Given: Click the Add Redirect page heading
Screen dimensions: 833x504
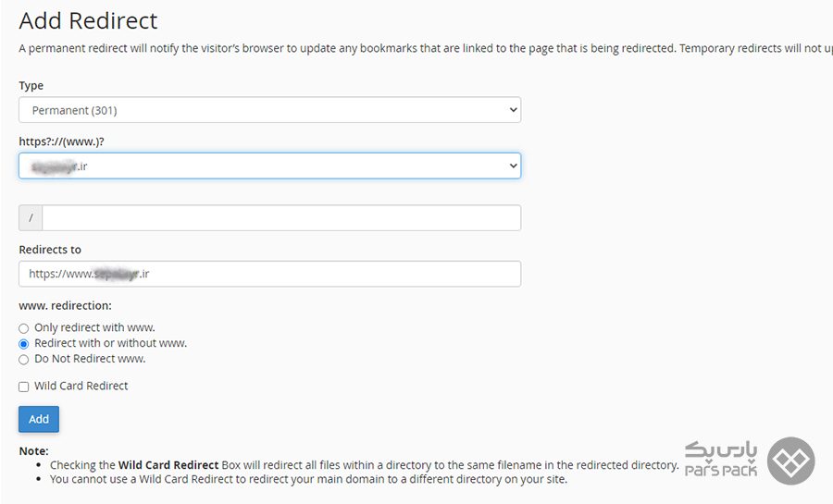Looking at the screenshot, I should coord(88,21).
